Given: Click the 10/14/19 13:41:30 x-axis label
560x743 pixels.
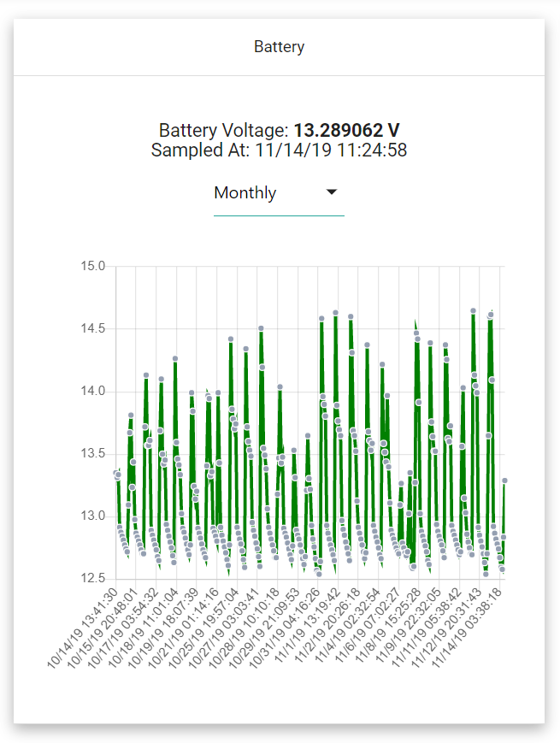Looking at the screenshot, I should click(x=82, y=628).
